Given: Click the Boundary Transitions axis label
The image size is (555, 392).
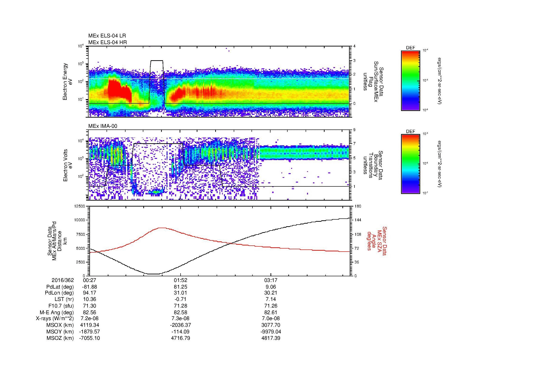Looking at the screenshot, I should (373, 166).
